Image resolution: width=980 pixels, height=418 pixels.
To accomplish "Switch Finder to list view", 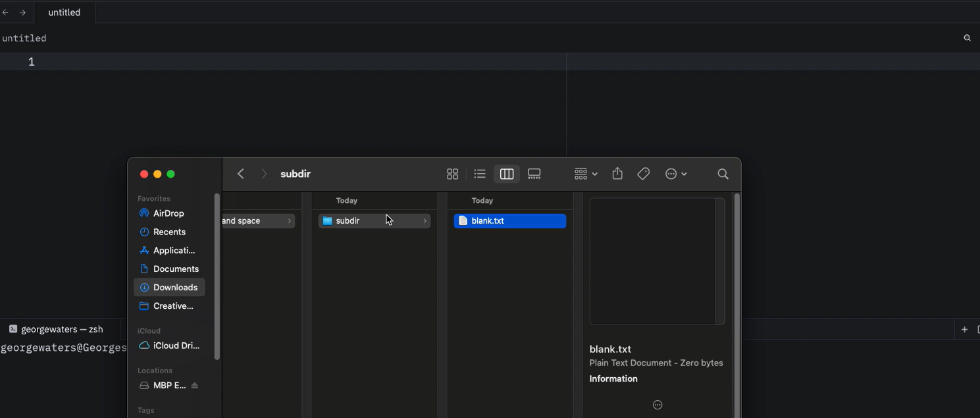I will point(480,174).
